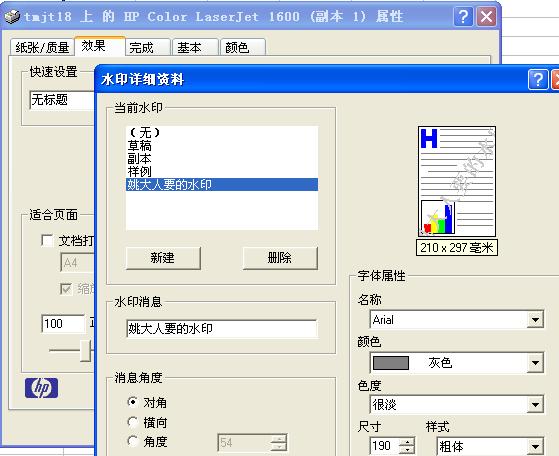Toggle the 文档打印 checkbox
Image resolution: width=559 pixels, height=456 pixels.
47,240
